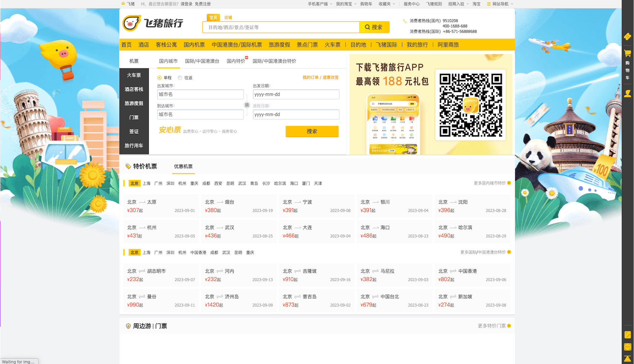Switch to the 国内特价 flight tab

coord(236,61)
